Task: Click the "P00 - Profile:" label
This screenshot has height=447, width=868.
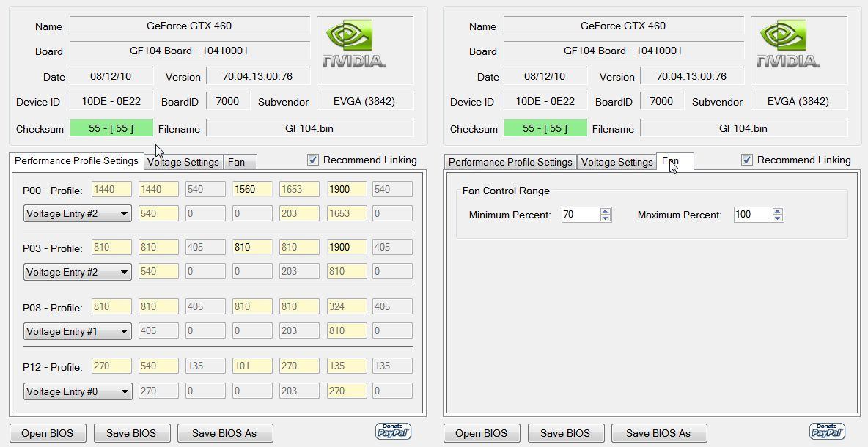Action: tap(53, 191)
